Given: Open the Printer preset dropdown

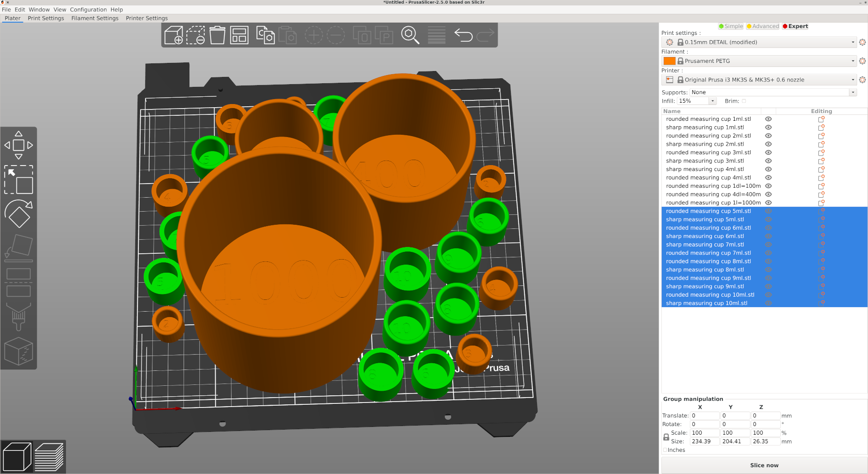Looking at the screenshot, I should pos(759,80).
